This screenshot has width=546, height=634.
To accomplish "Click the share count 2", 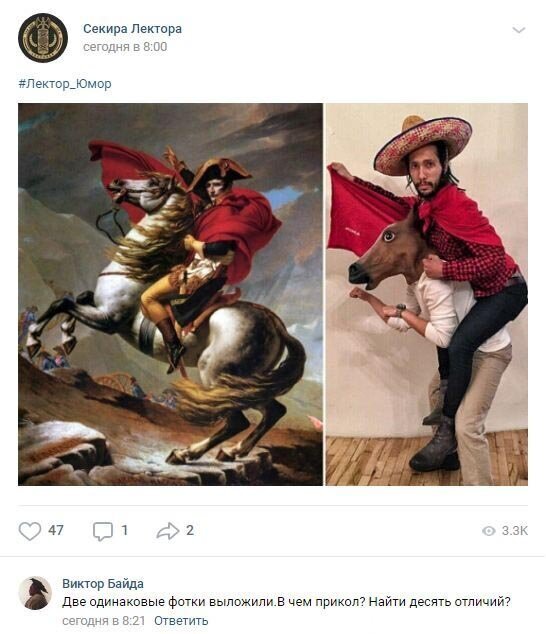I will click(x=190, y=530).
